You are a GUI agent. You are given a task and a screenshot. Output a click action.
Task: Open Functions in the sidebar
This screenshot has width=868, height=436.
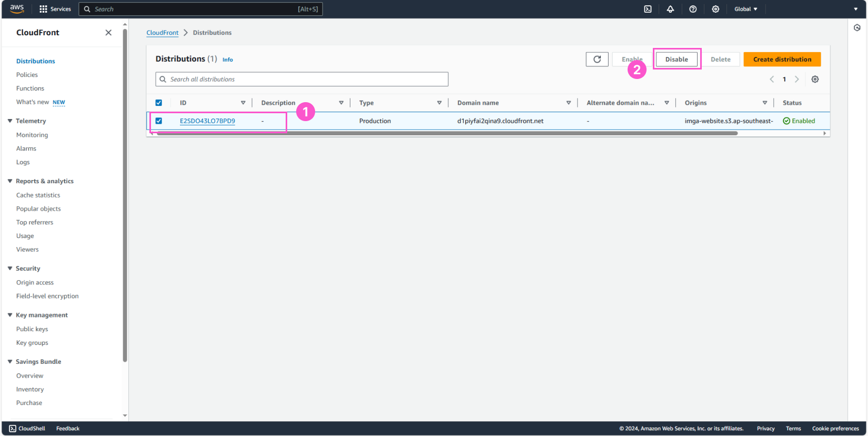pyautogui.click(x=30, y=88)
